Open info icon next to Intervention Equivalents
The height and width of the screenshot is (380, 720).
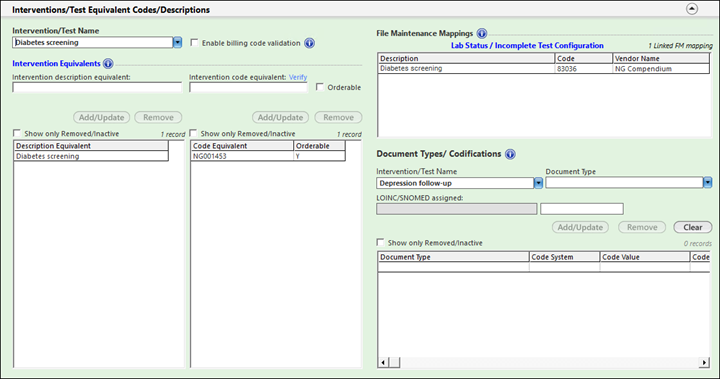click(x=108, y=64)
